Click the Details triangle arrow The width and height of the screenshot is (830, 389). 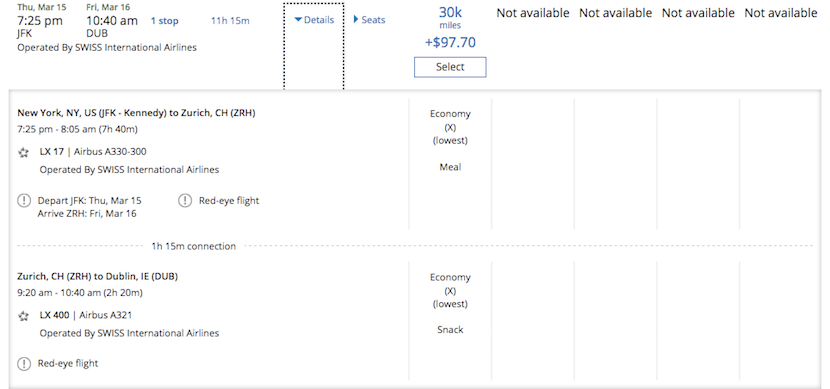pyautogui.click(x=298, y=20)
